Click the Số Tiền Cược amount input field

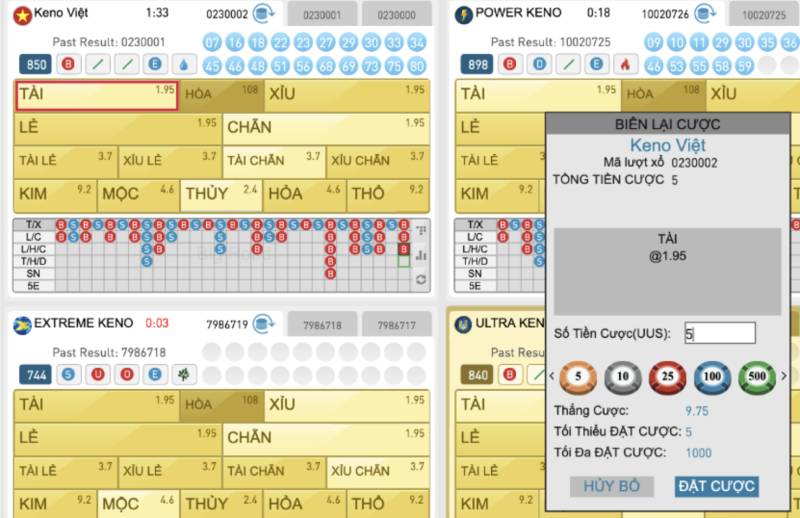[x=719, y=333]
